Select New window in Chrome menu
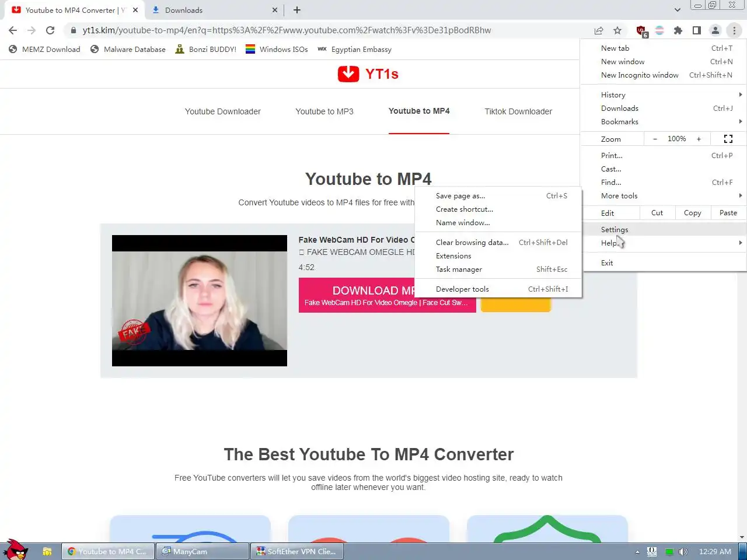 pyautogui.click(x=664, y=62)
